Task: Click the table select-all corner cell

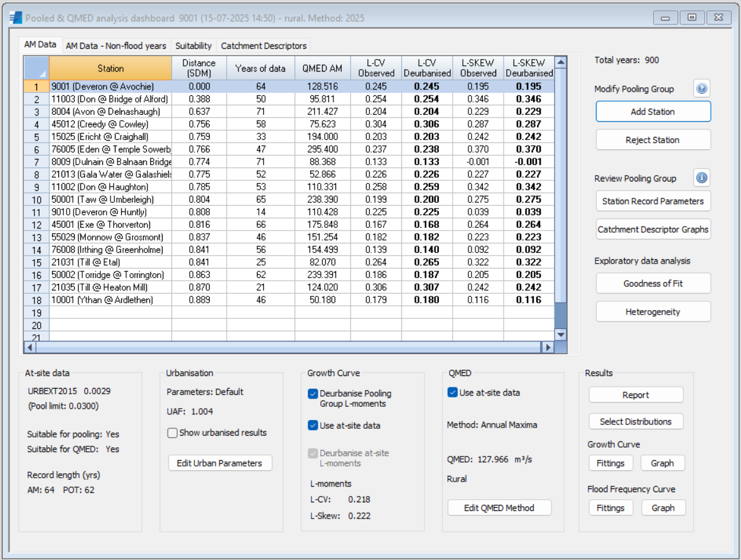Action: (x=36, y=68)
